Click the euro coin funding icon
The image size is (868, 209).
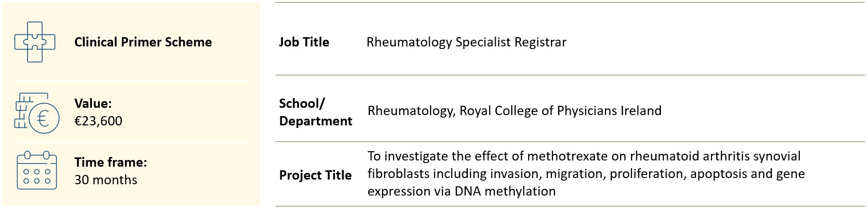pos(37,113)
